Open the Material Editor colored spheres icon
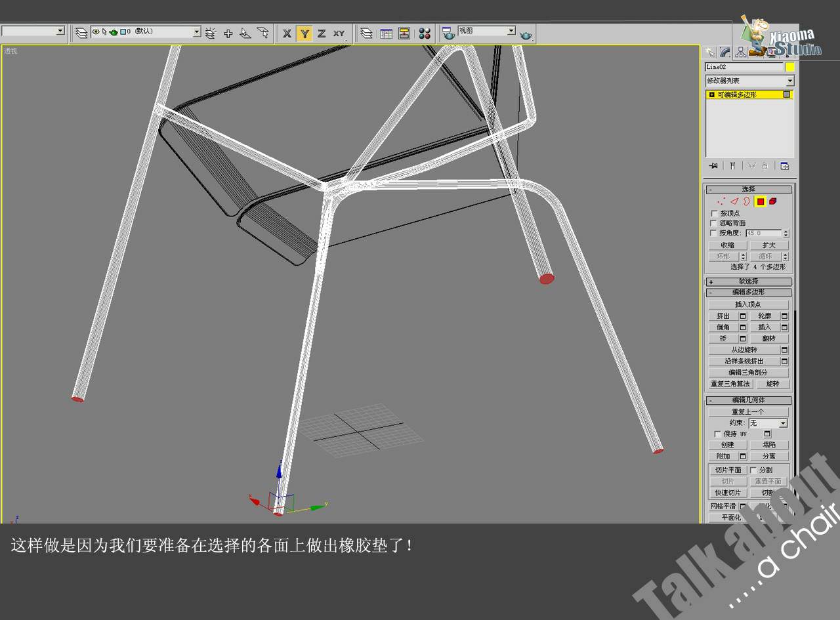 (425, 33)
